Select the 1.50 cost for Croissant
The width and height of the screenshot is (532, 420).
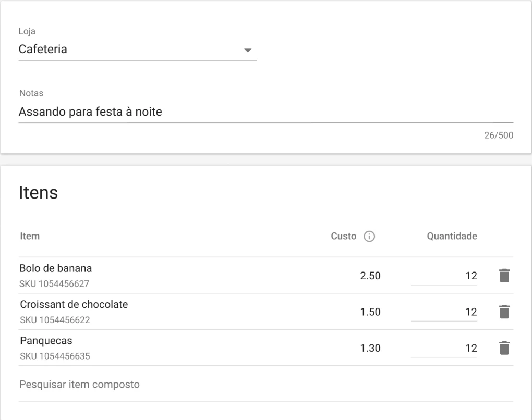(x=370, y=312)
